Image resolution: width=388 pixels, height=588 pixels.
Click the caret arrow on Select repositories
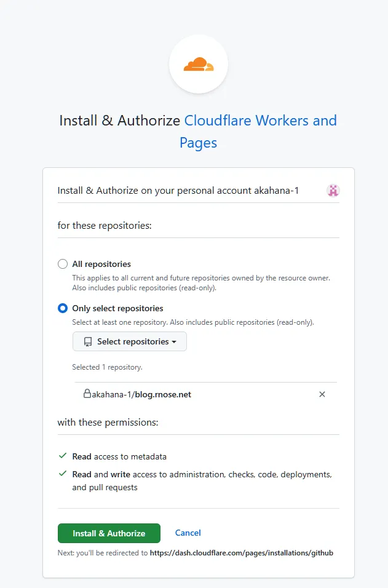(174, 341)
